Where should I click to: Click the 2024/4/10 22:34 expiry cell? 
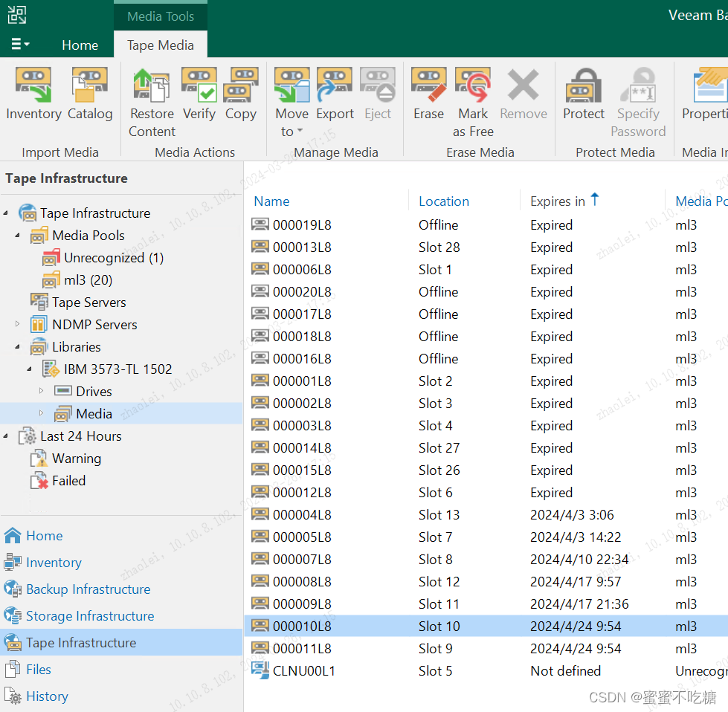click(x=579, y=560)
